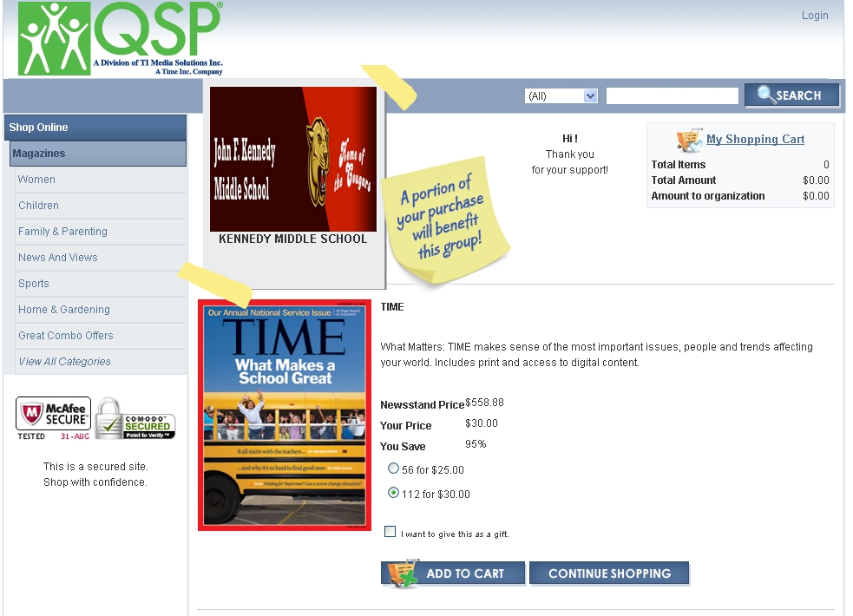
Task: Click the 95% You Save value
Action: point(476,444)
